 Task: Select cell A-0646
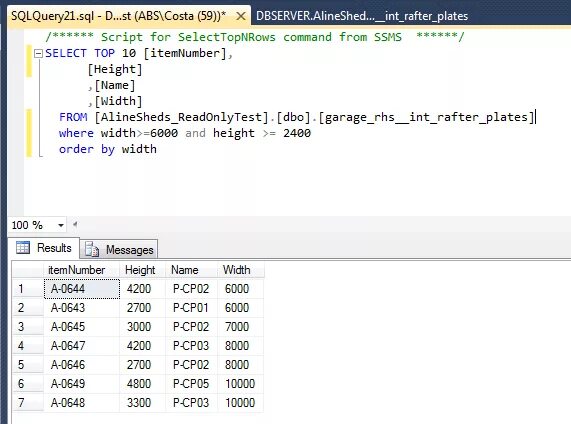pos(82,365)
